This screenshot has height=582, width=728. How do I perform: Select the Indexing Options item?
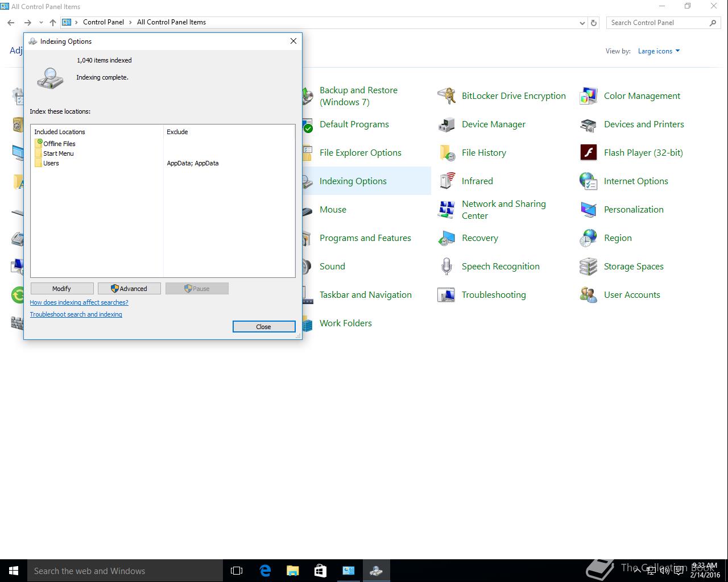pos(353,181)
